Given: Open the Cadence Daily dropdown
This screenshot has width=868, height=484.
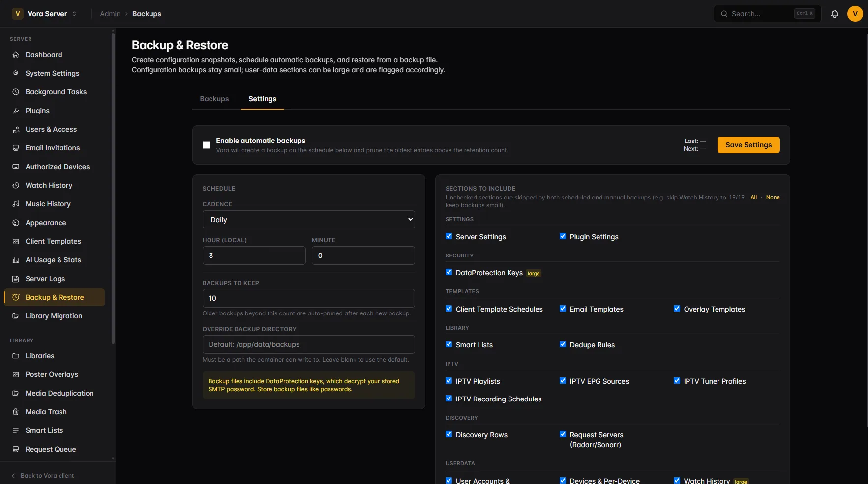Looking at the screenshot, I should (x=308, y=220).
